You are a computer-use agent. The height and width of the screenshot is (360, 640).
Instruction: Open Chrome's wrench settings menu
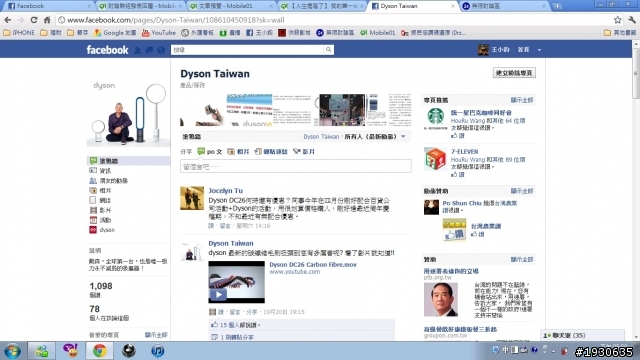(632, 20)
